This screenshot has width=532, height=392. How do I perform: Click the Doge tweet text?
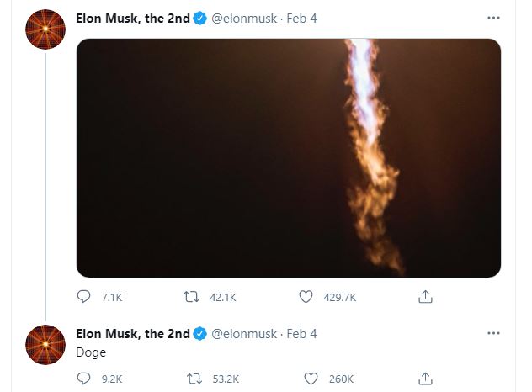tap(91, 352)
